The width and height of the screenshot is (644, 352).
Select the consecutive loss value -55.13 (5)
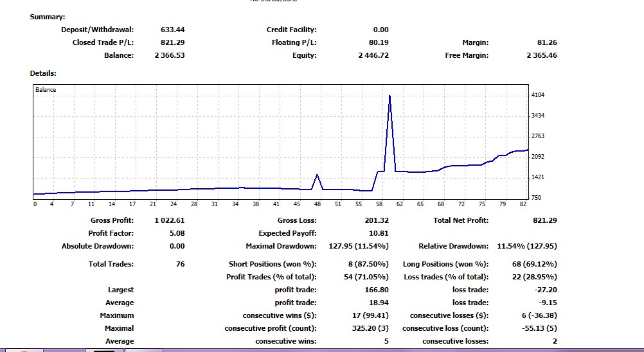539,328
